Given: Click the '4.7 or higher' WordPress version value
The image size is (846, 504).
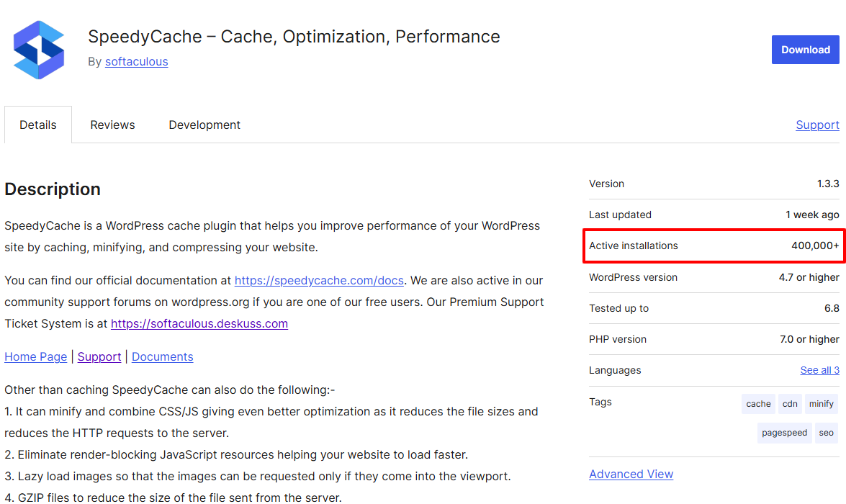Looking at the screenshot, I should [809, 277].
